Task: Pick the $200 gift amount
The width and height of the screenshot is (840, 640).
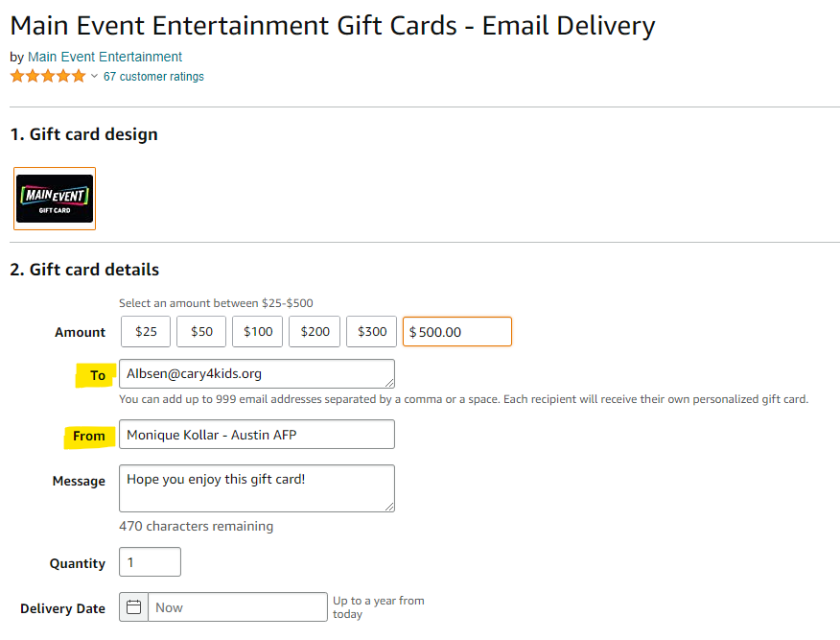Action: coord(315,332)
